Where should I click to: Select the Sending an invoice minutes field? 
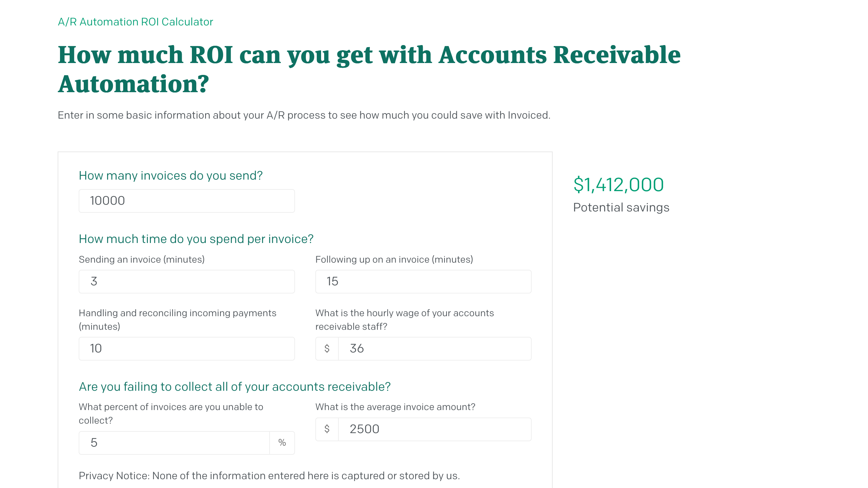(x=186, y=281)
